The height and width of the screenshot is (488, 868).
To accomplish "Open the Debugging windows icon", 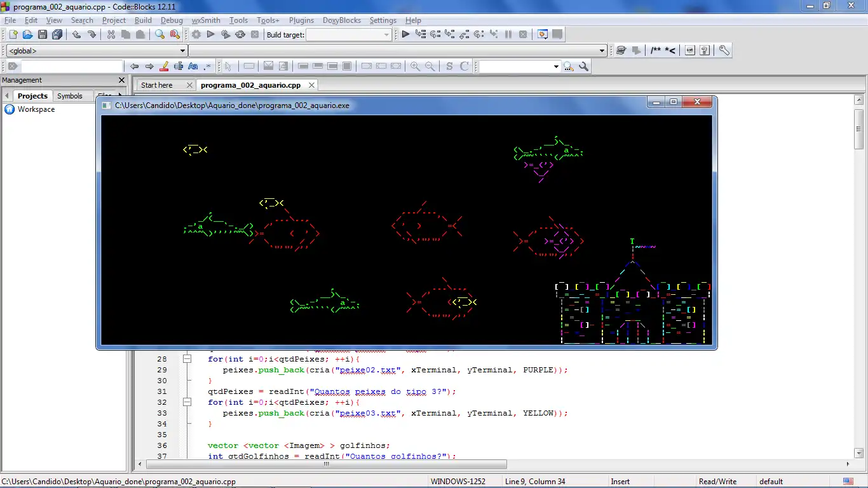I will tap(543, 34).
